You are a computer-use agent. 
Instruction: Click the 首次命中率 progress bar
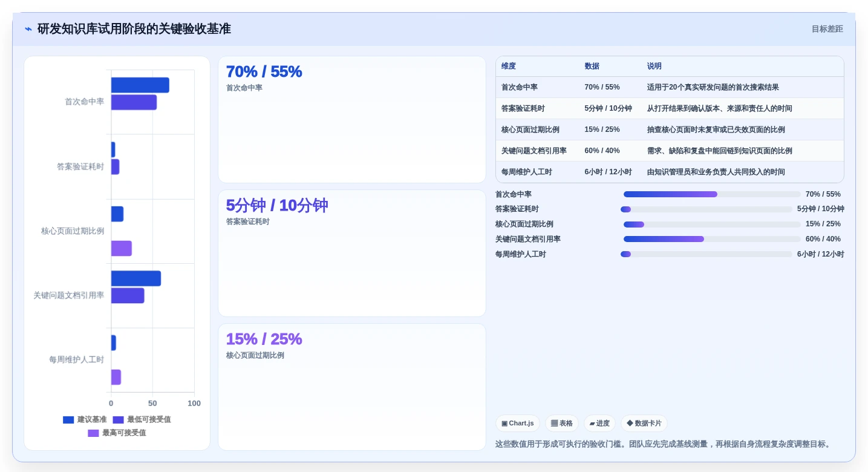712,194
